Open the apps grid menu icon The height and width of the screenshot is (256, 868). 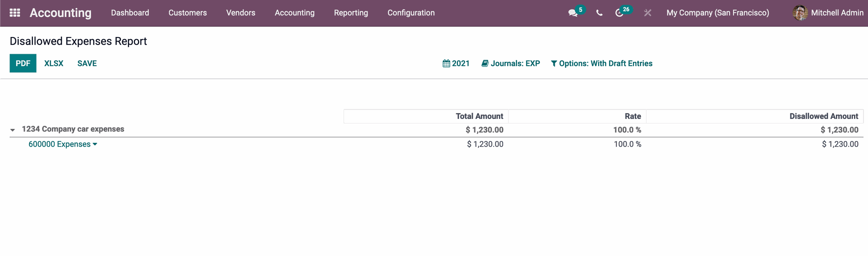(15, 13)
